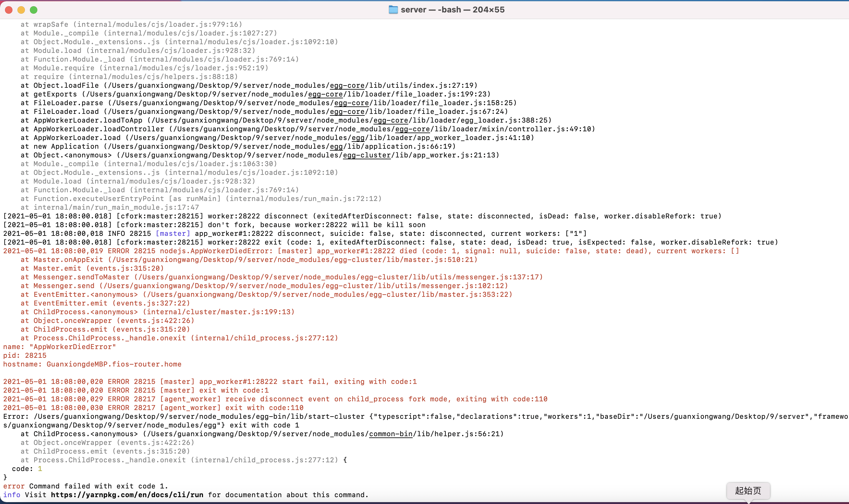
Task: Click 'nodejs.AppWorkerDiedError:' in the red error line
Action: pos(216,251)
